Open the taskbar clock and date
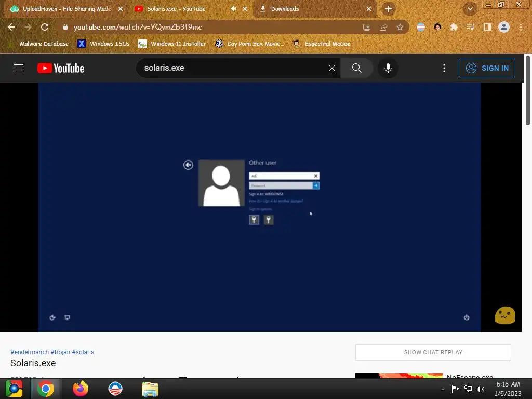 coord(508,389)
